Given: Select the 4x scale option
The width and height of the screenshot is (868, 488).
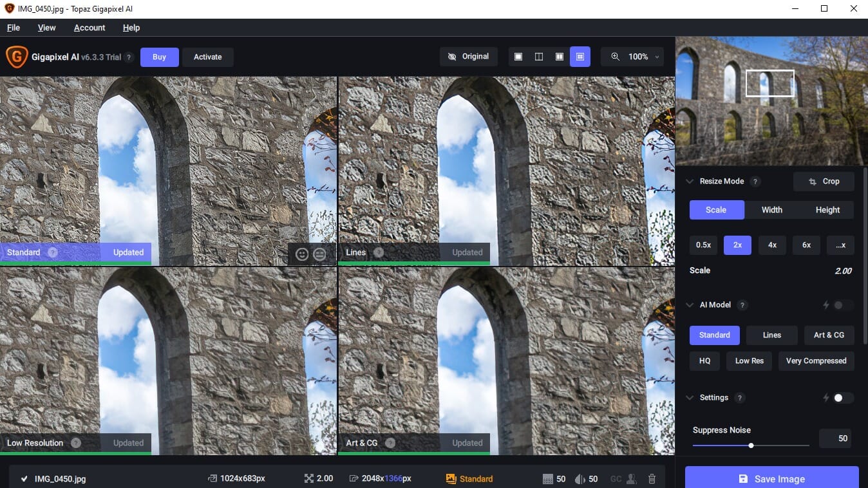Looking at the screenshot, I should (771, 245).
